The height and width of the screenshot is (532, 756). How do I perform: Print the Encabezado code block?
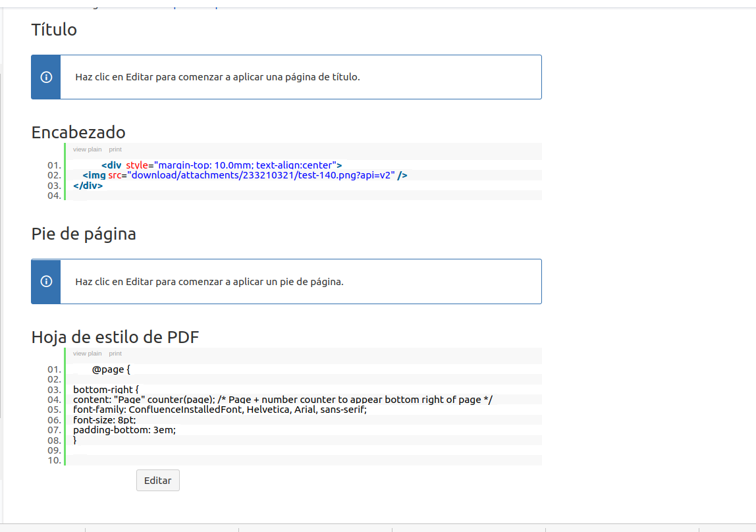click(x=115, y=149)
